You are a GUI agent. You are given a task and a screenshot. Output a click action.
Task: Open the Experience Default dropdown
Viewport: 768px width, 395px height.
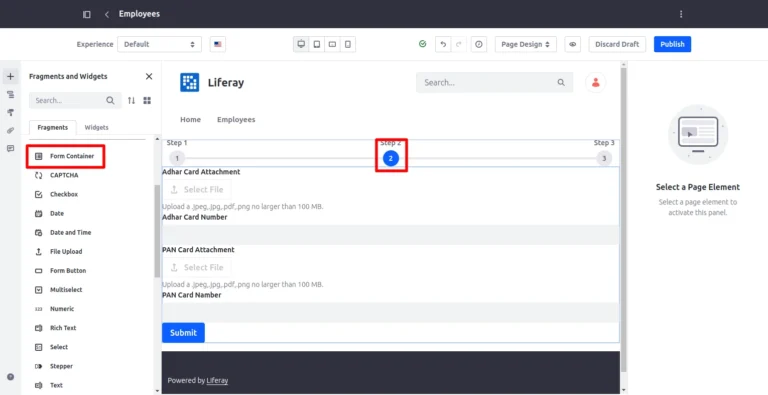click(x=159, y=44)
